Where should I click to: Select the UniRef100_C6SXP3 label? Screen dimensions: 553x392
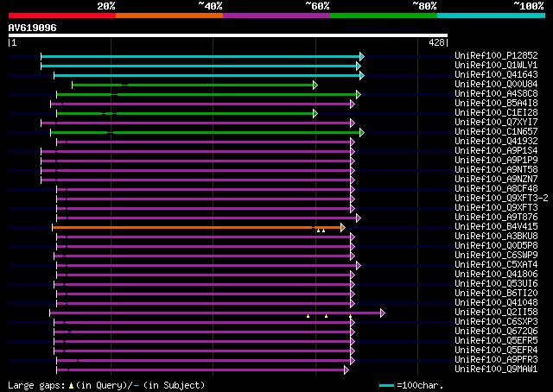click(x=496, y=322)
